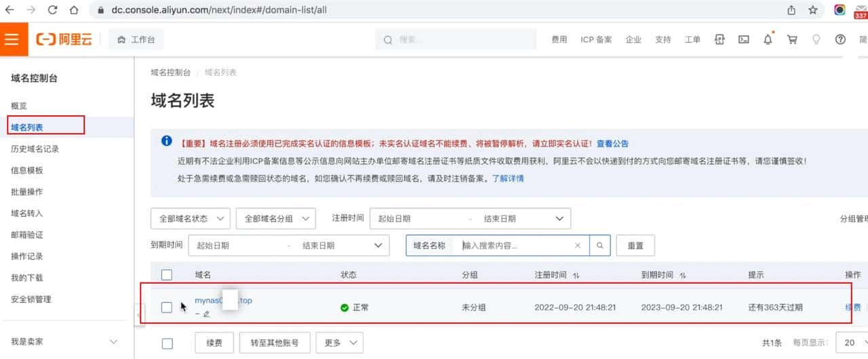Click the magnifier search button
Viewport: 868px width, 359px height.
tap(600, 245)
